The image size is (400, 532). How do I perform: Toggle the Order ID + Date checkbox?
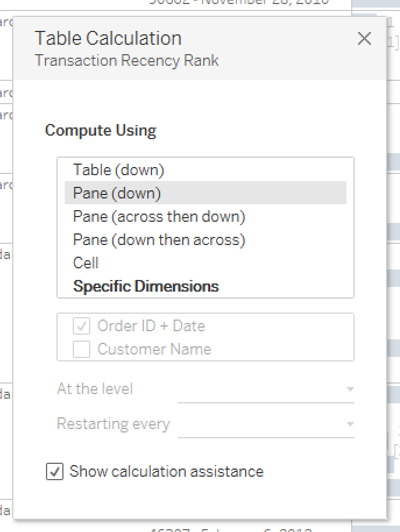click(82, 326)
